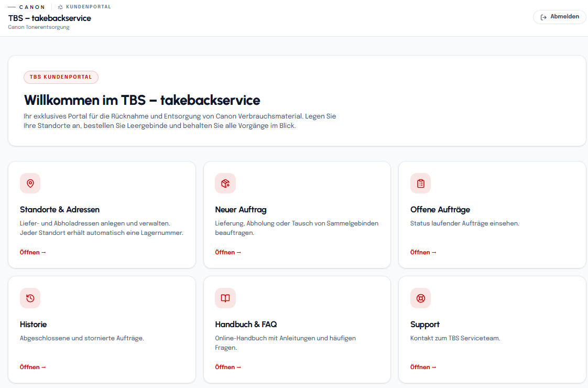Screen dimensions: 588x388
Task: Click the package icon for Neuer Auftrag
Action: tap(225, 183)
